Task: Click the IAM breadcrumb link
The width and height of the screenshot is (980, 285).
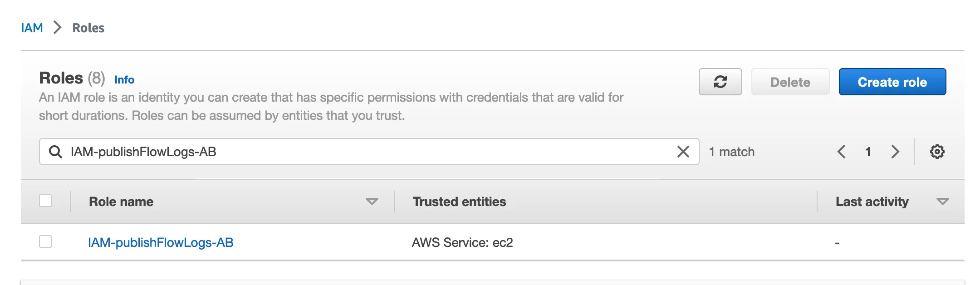Action: 32,28
